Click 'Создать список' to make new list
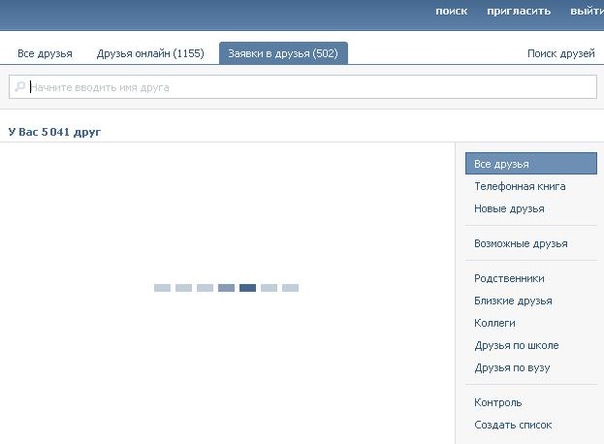Screen dimensions: 604x444 [x=512, y=425]
